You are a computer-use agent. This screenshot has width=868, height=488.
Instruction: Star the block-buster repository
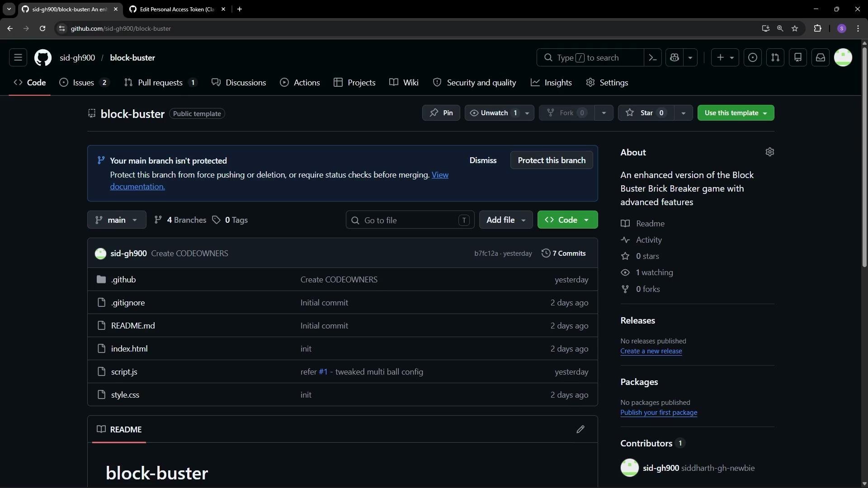[646, 113]
